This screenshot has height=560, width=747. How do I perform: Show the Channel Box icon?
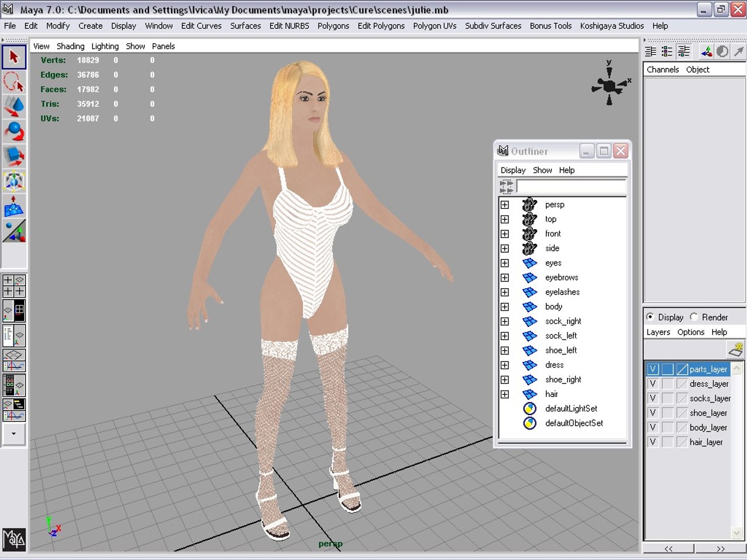click(x=684, y=51)
